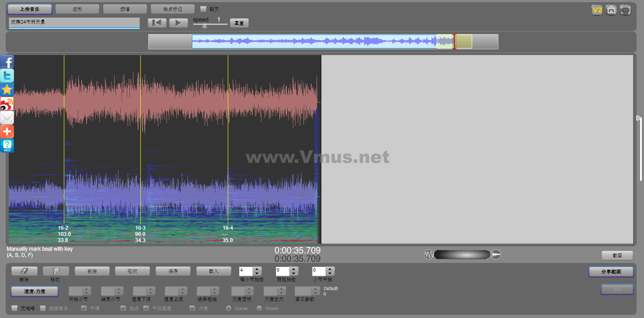This screenshot has height=318, width=644.
Task: Select the Curve radio option
Action: pyautogui.click(x=228, y=308)
